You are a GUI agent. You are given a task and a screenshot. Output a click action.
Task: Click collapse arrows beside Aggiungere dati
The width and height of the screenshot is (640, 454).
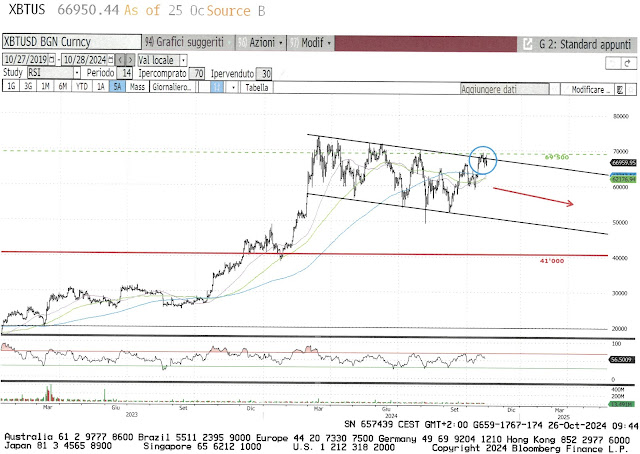554,89
